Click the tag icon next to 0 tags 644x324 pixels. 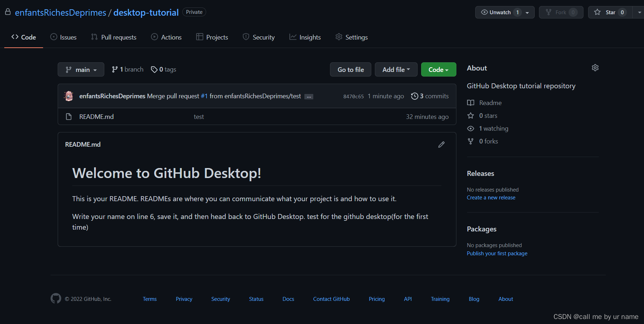154,69
